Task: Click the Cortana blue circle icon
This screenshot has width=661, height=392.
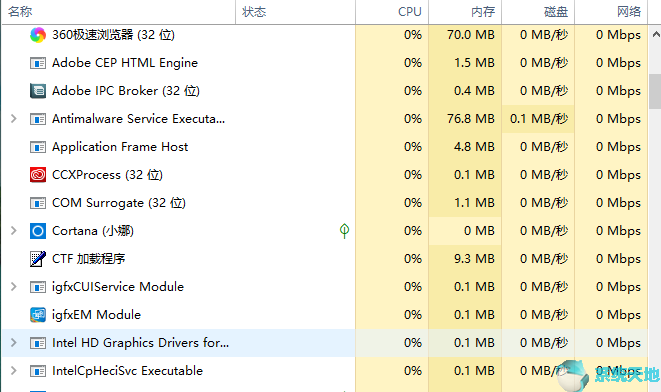Action: point(38,231)
